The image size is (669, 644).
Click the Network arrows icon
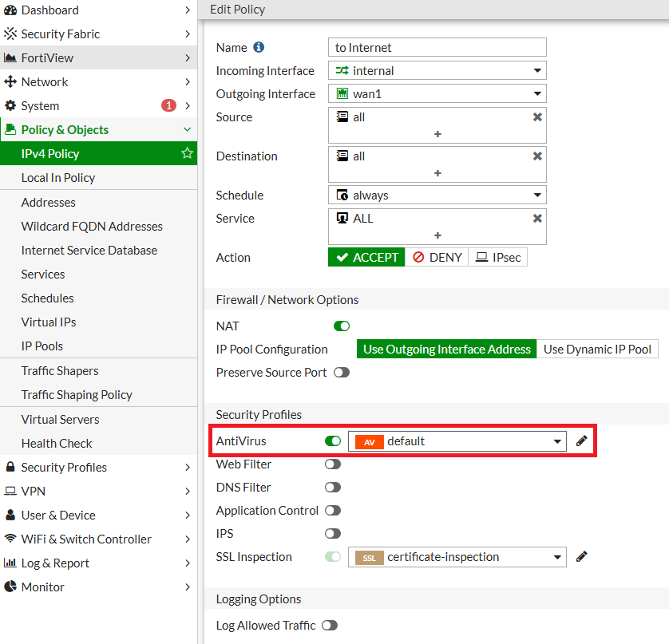[x=10, y=81]
